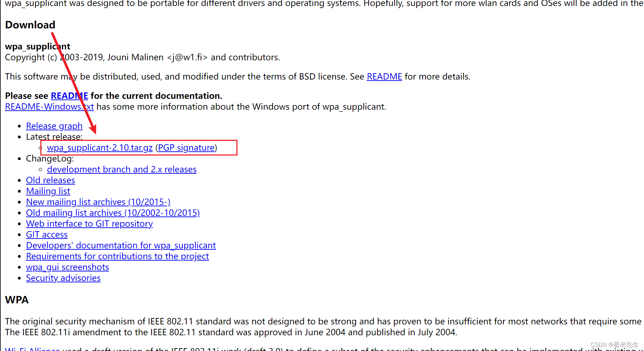Image resolution: width=644 pixels, height=351 pixels.
Task: Open Web interface to GIT repository
Action: 89,223
